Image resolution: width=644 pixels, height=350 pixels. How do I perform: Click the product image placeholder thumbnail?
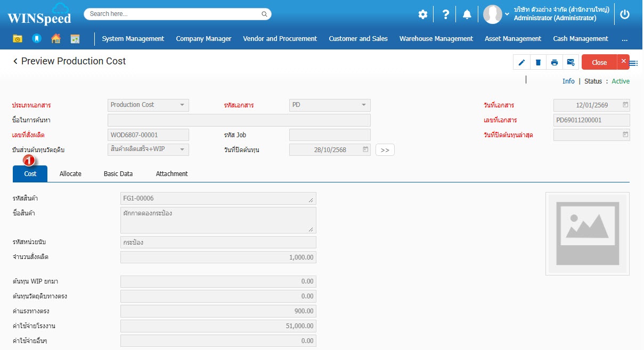point(587,234)
